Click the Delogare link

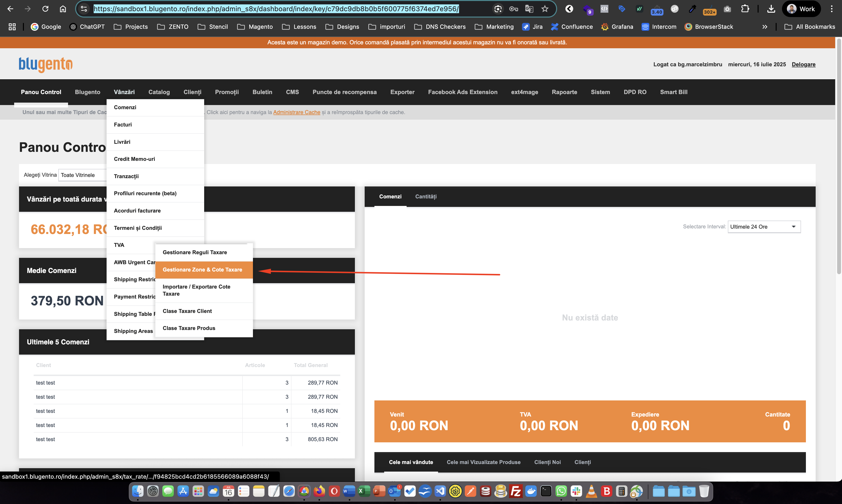pos(803,64)
